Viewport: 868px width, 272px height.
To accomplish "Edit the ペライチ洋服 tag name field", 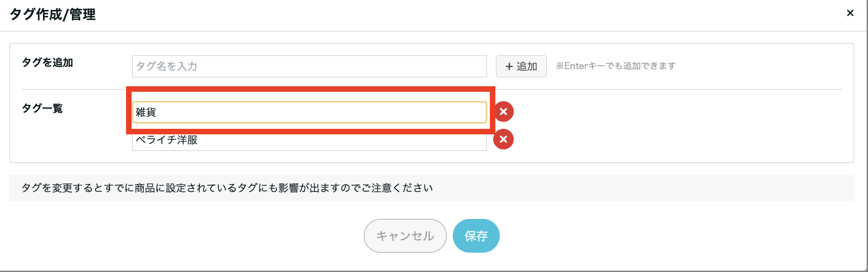I will pos(309,141).
